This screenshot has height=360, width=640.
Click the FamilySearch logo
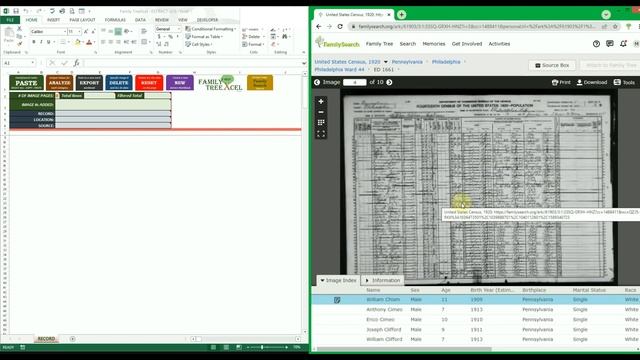337,42
